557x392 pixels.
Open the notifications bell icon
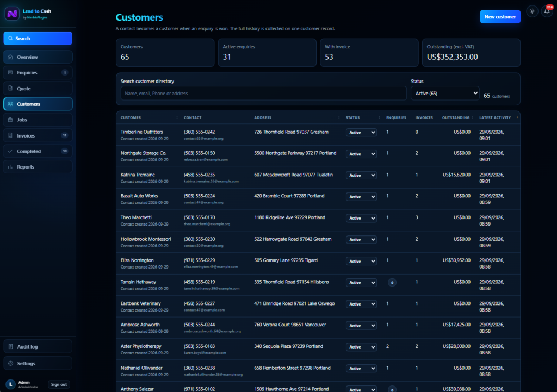tap(547, 11)
